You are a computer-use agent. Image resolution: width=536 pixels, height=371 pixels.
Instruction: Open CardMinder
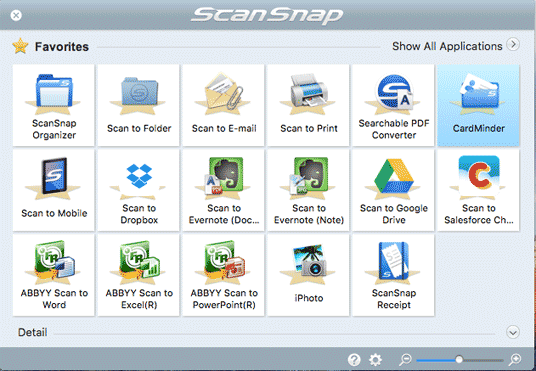[478, 105]
